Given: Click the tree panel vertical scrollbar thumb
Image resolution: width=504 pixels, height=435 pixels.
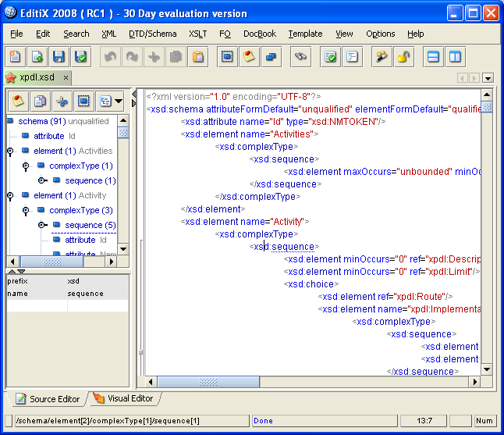Looking at the screenshot, I should 123,133.
